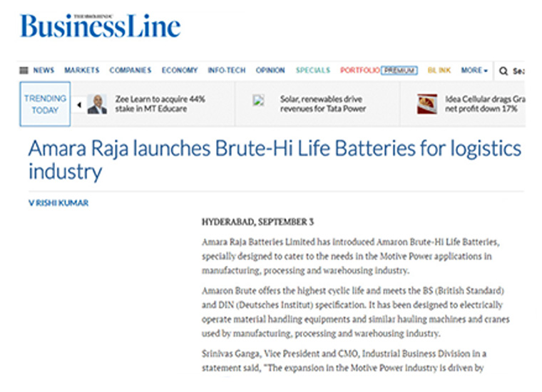This screenshot has width=542, height=392.
Task: Click the Idea Cellular story thumbnail
Action: (x=427, y=104)
